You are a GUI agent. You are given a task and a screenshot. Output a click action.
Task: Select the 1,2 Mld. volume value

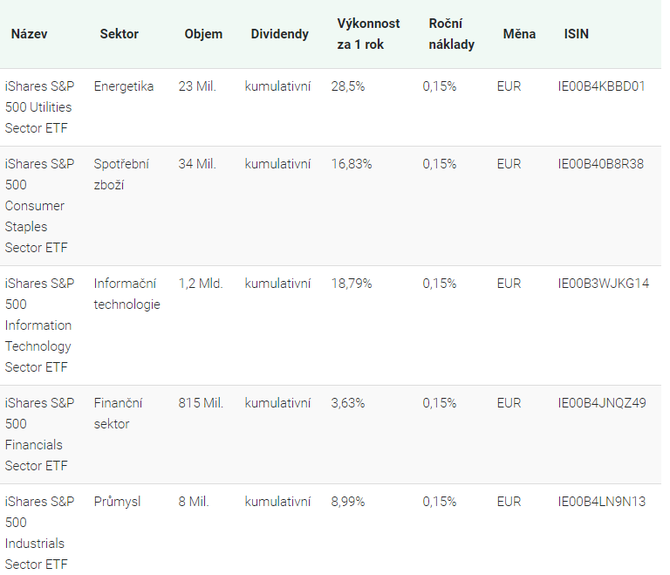(x=200, y=283)
